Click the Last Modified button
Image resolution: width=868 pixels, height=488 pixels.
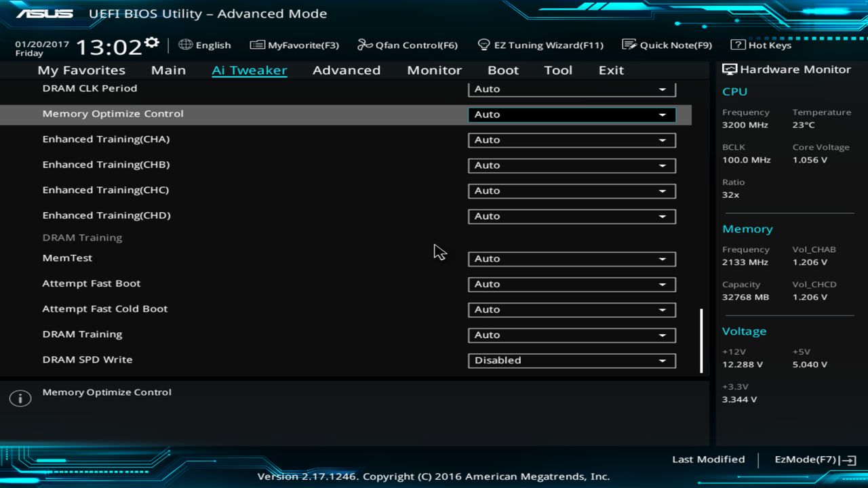708,459
